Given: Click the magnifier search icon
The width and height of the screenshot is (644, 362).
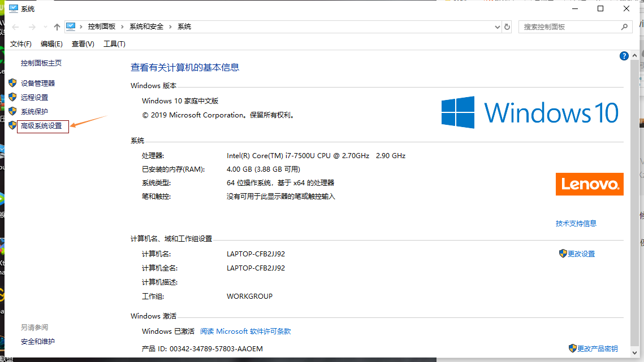Looking at the screenshot, I should point(624,27).
